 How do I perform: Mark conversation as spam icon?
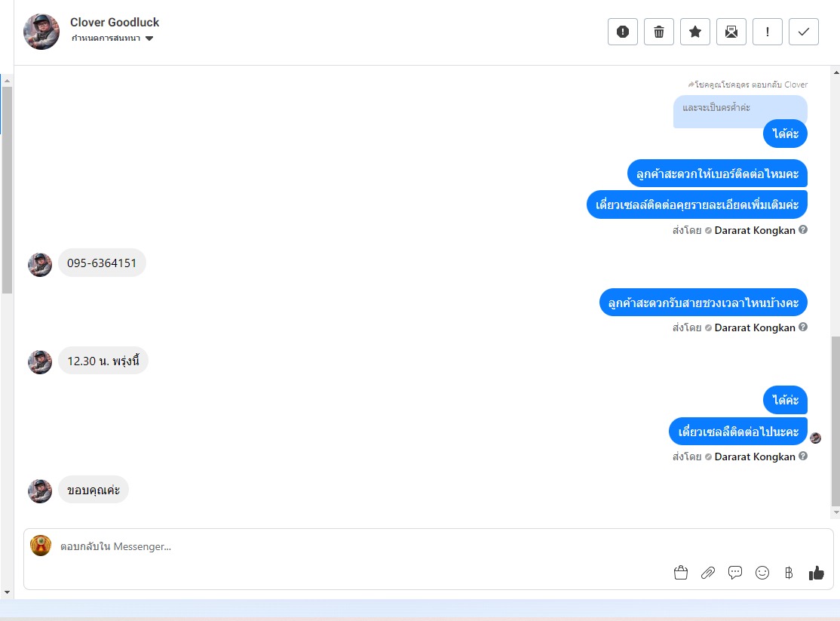point(623,32)
